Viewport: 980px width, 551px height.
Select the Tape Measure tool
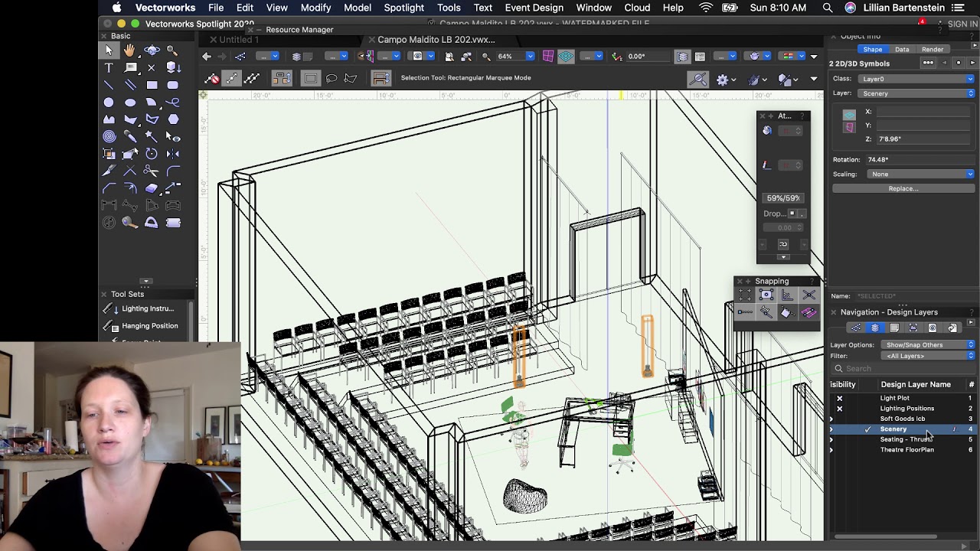coord(130,222)
